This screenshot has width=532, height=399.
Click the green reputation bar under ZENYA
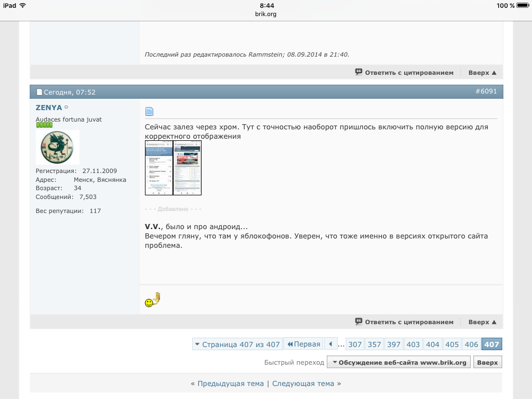tap(44, 125)
